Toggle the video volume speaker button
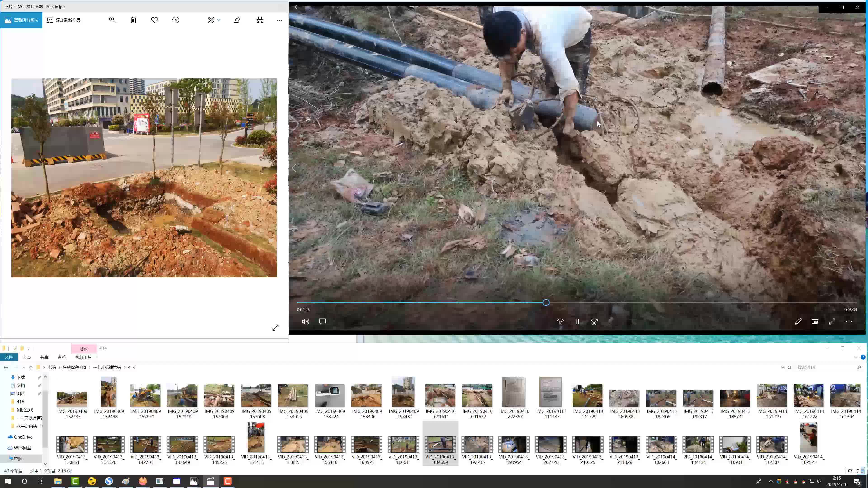The height and width of the screenshot is (488, 868). 305,321
